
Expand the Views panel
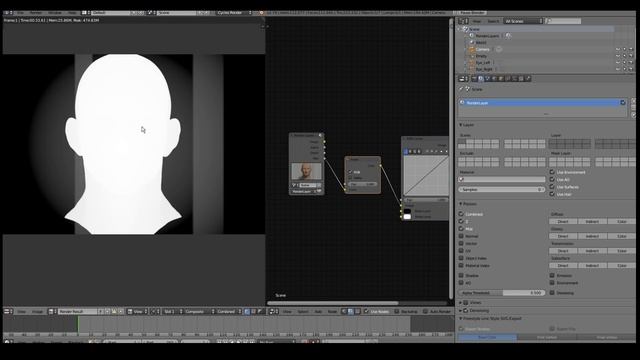461,303
